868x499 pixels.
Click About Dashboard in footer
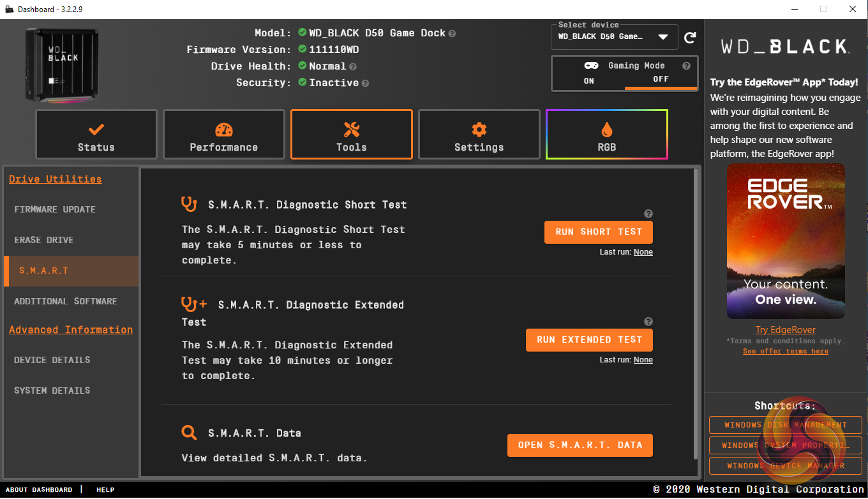point(39,490)
